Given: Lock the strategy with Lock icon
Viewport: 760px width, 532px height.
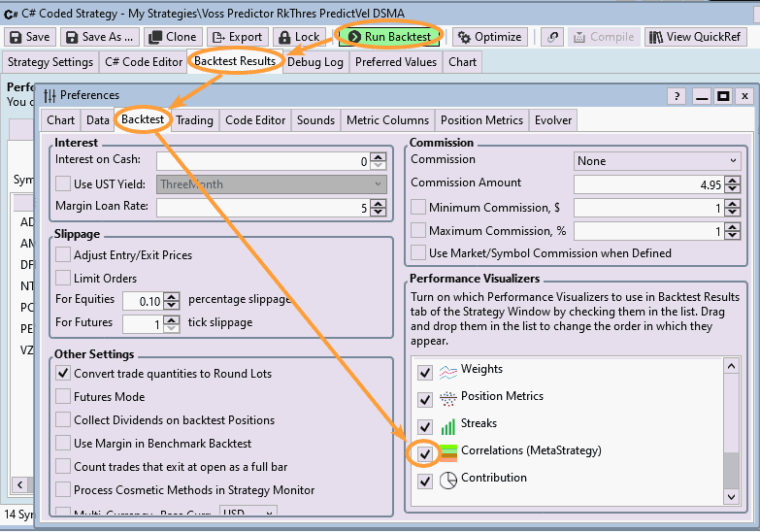Looking at the screenshot, I should pos(298,37).
